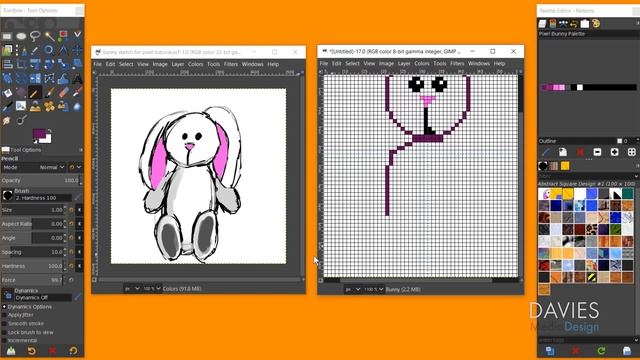Open File menu in bunny sketch window
This screenshot has width=640, height=360.
[98, 64]
